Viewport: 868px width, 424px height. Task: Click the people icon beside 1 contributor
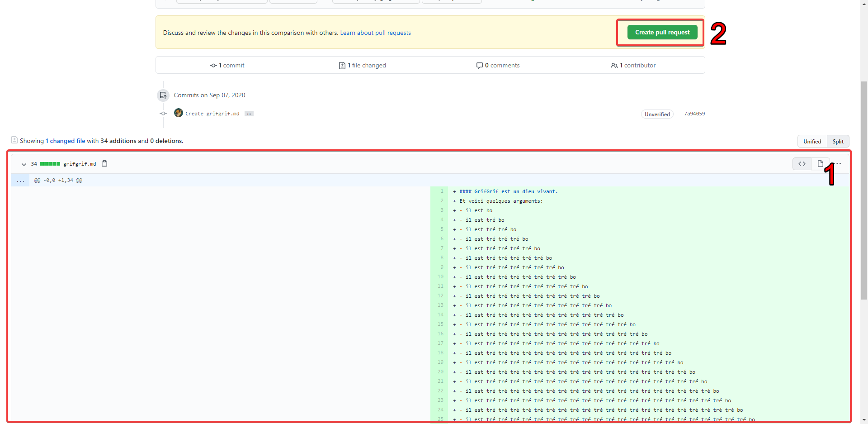tap(614, 66)
